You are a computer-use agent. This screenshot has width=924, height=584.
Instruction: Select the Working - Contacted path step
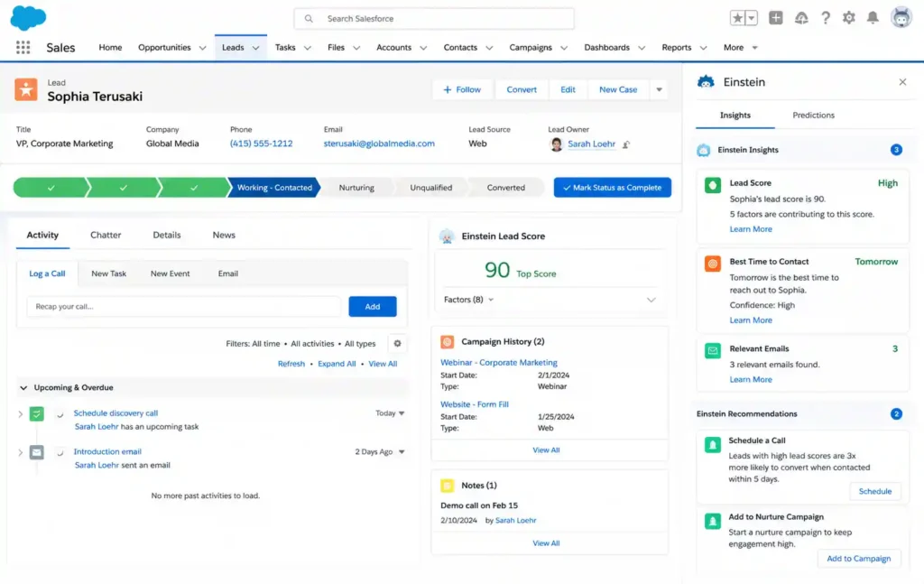pyautogui.click(x=274, y=188)
